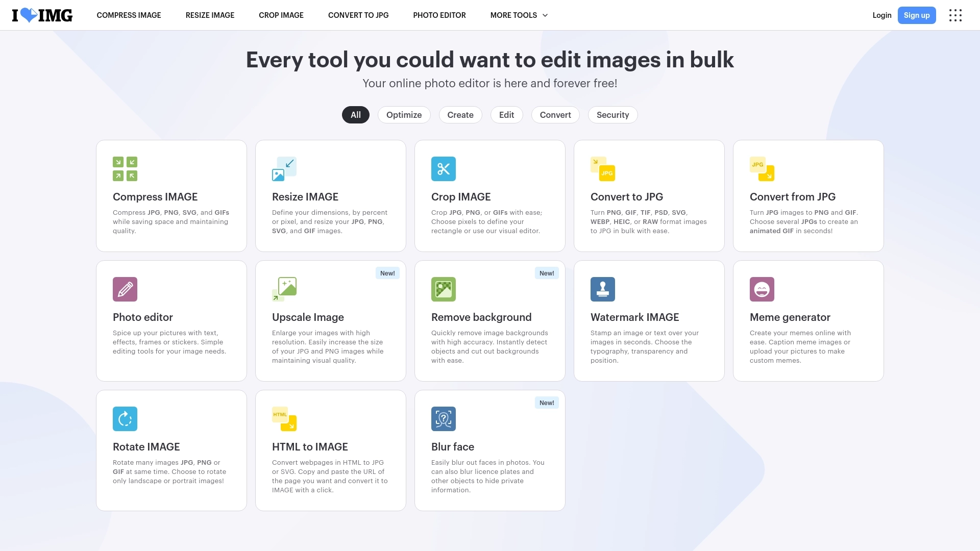Open the Blur face title link
The width and height of the screenshot is (980, 551).
click(x=453, y=447)
